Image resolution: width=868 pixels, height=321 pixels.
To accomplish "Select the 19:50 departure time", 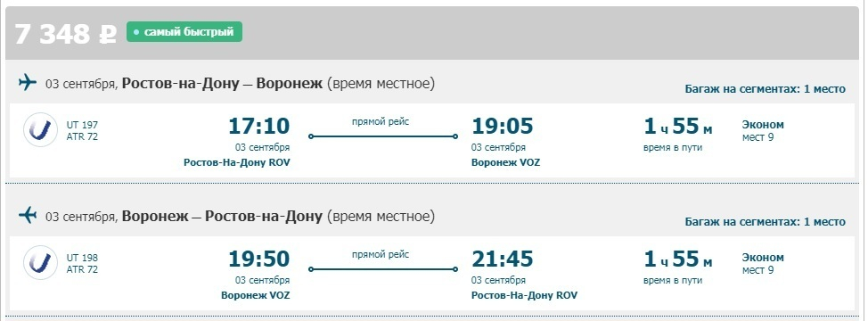I will point(259,259).
